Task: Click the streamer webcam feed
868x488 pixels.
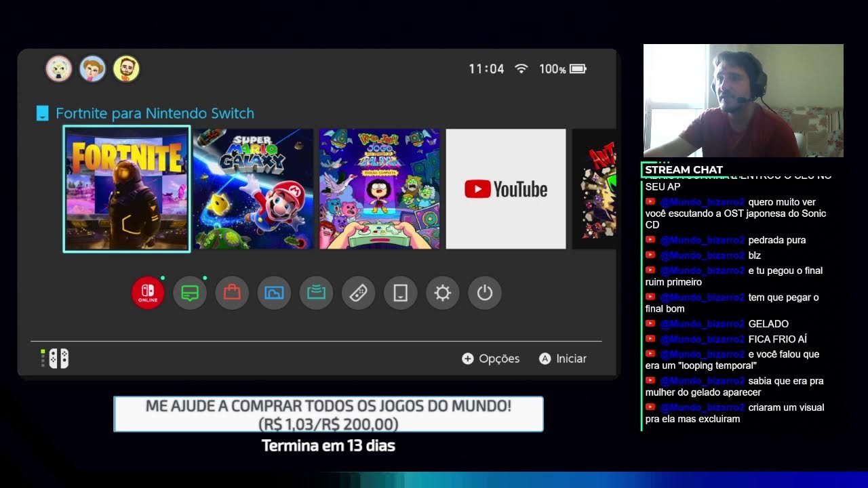Action: click(743, 101)
